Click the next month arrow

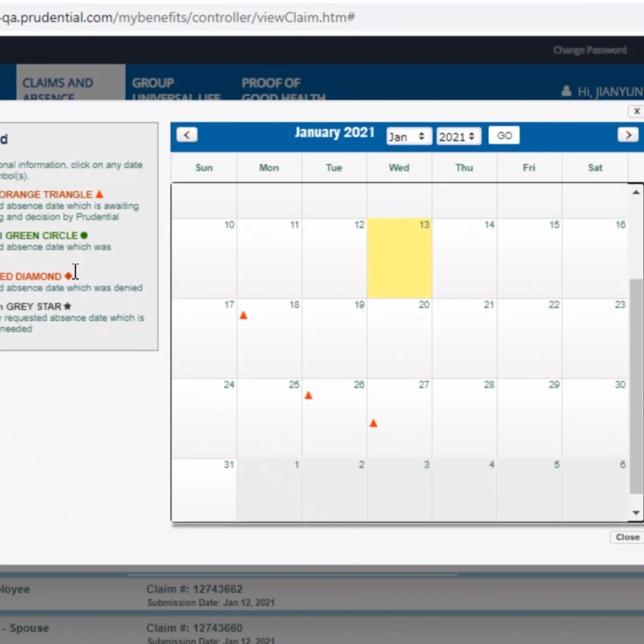[x=628, y=134]
